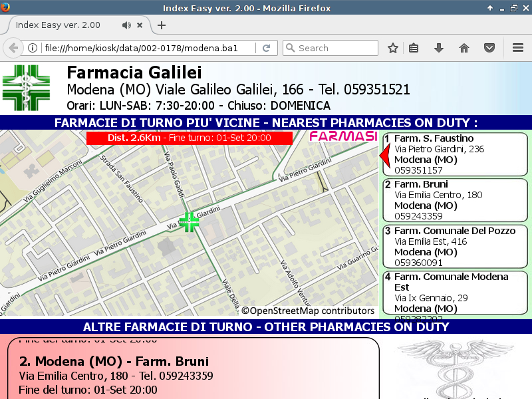Click the Farmacia Galilei green cross logo

26,88
